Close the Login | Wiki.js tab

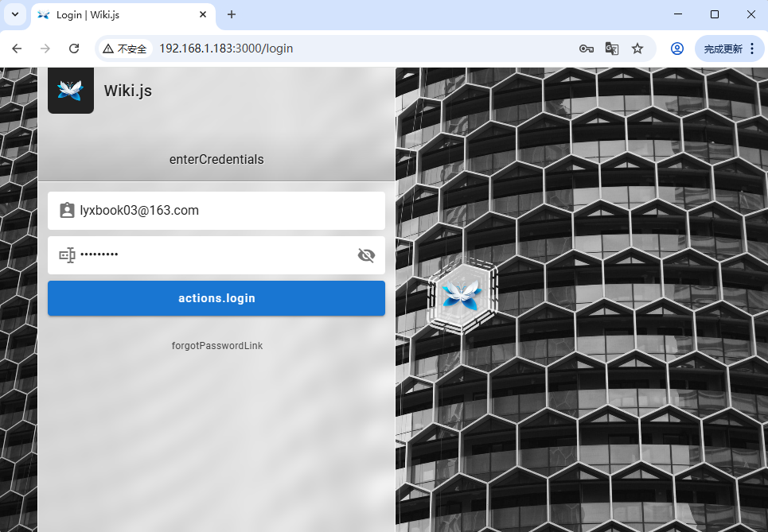[203, 14]
